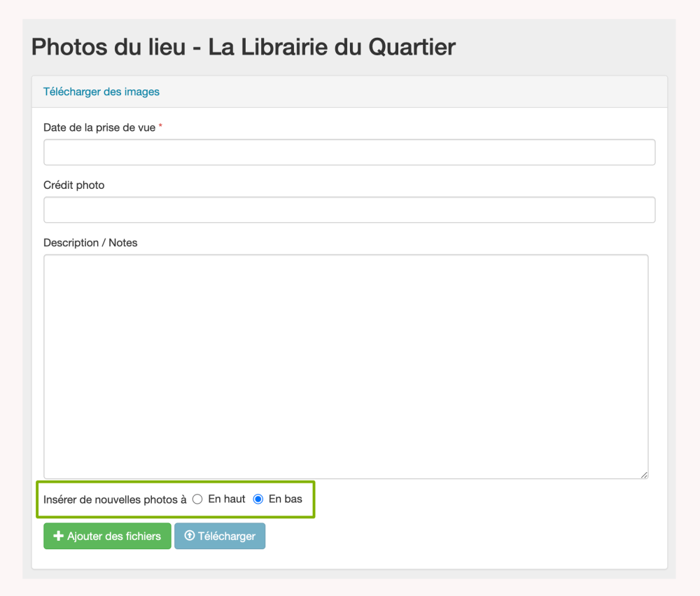The width and height of the screenshot is (700, 596).
Task: Select the "En bas" radio button
Action: [x=258, y=499]
